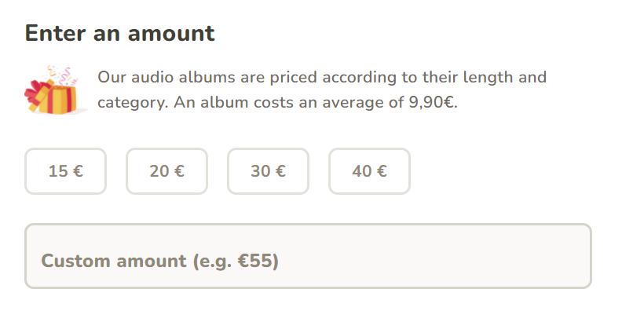This screenshot has height=311, width=644.
Task: Click the word "length" in pricing text
Action: 488,78
